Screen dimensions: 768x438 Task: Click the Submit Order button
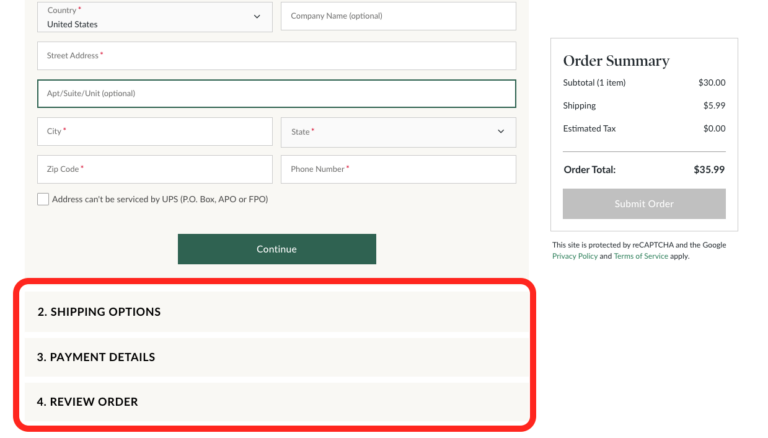coord(644,204)
